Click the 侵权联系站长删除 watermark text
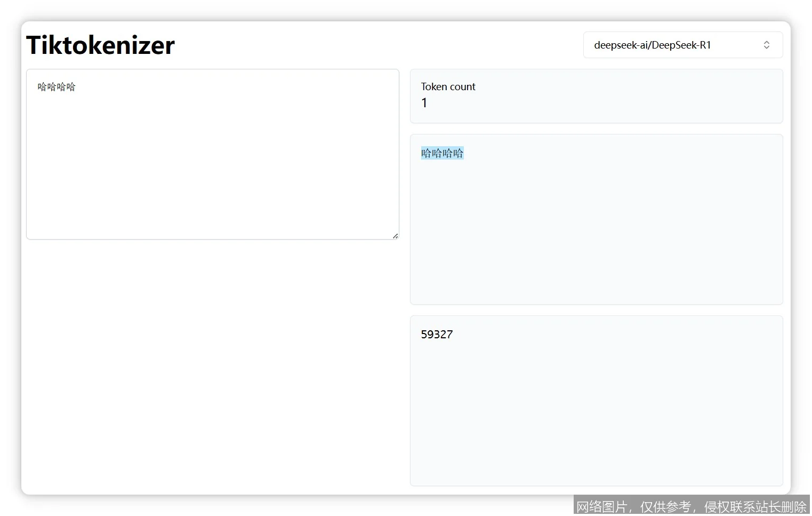Screen dimensions: 812x516 tap(755, 506)
